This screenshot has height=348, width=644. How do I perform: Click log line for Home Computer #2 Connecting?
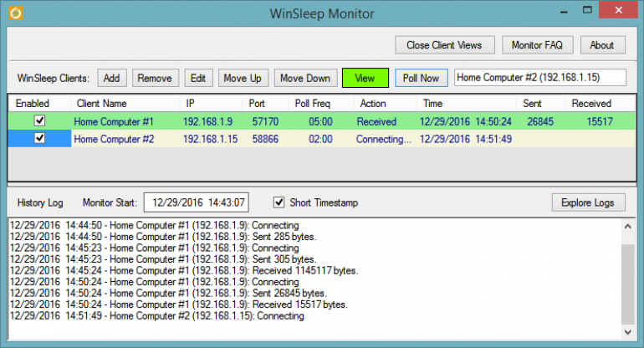point(157,315)
